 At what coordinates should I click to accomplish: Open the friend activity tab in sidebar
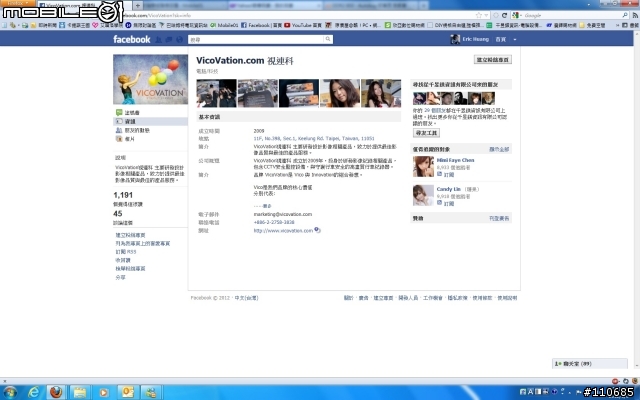(133, 130)
